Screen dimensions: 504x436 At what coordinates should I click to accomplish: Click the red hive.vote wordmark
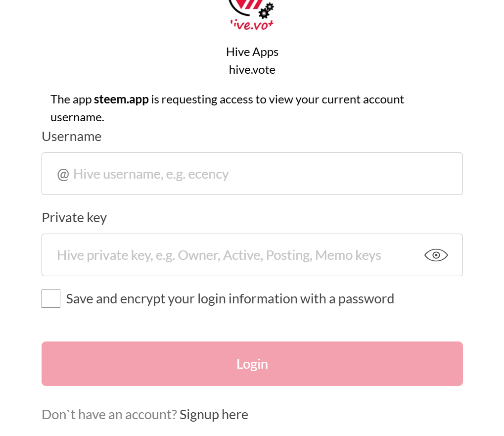coord(252,25)
